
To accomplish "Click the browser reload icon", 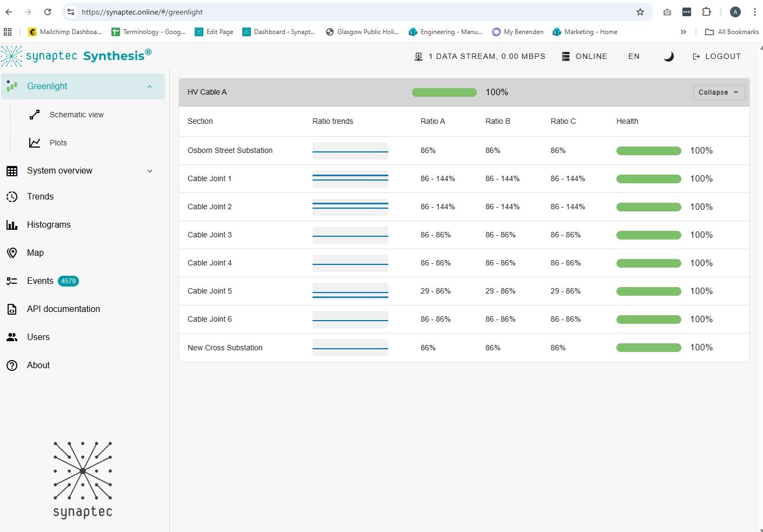I will (48, 12).
